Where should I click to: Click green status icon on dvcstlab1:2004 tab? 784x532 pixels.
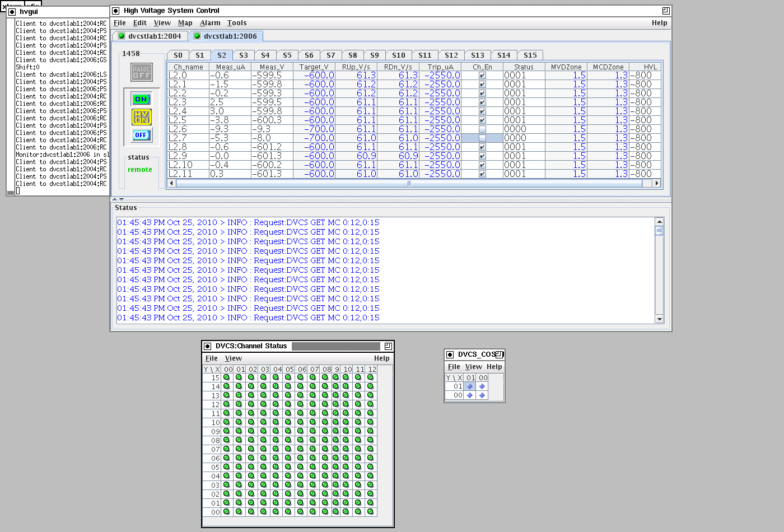pos(122,36)
